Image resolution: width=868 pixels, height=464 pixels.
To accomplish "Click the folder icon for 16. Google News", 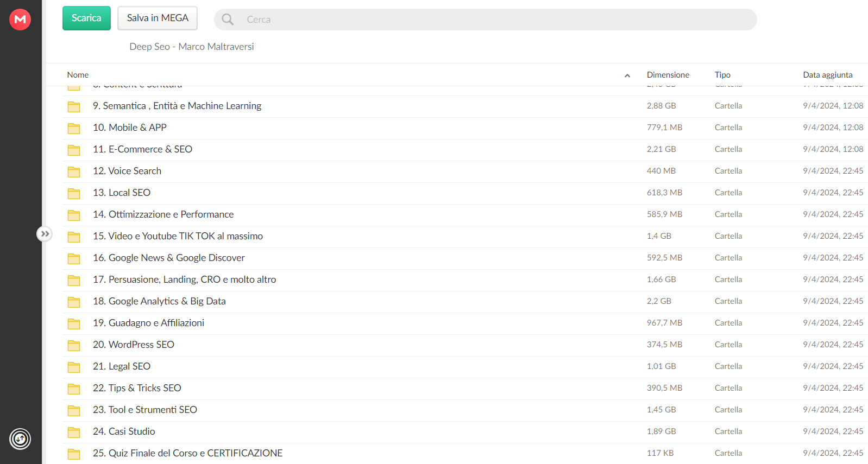I will (74, 258).
